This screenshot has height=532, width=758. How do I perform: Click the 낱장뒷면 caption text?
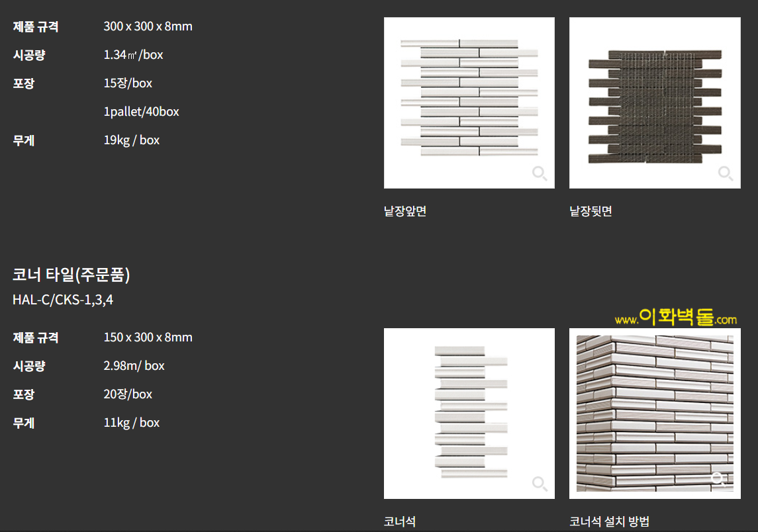pyautogui.click(x=591, y=212)
